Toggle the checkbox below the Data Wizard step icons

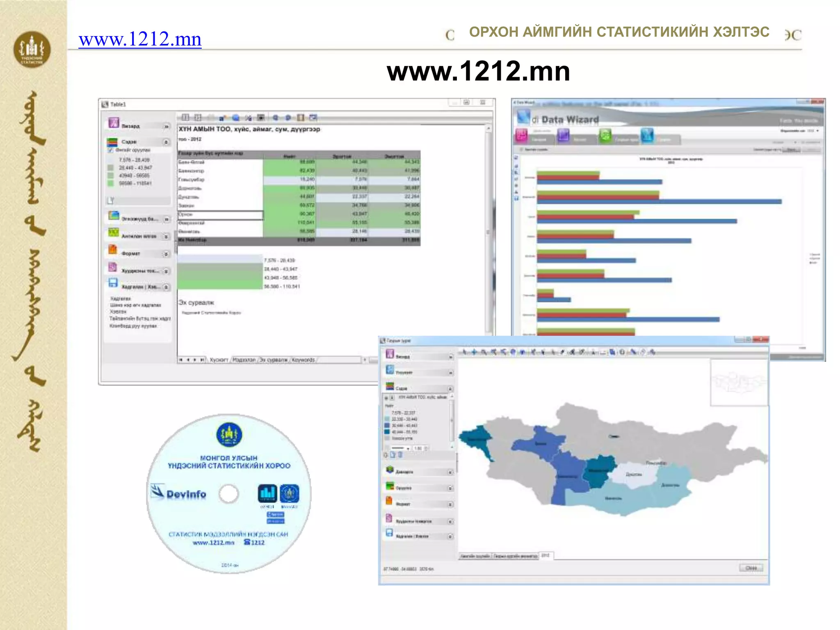tap(522, 150)
